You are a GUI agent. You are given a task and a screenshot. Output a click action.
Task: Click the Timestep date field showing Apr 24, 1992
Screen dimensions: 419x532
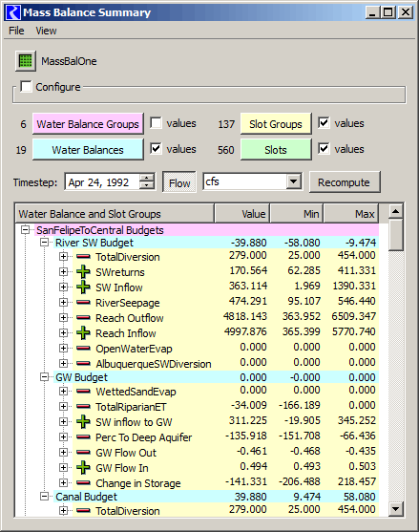click(103, 182)
